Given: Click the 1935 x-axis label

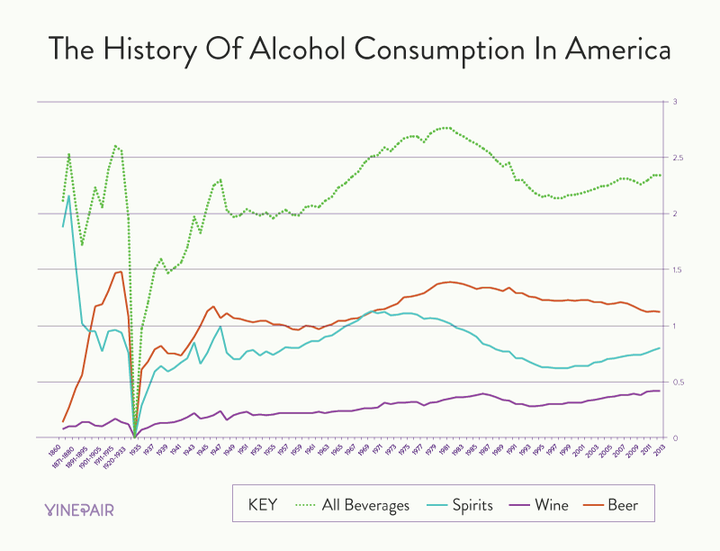Looking at the screenshot, I should pos(135,449).
